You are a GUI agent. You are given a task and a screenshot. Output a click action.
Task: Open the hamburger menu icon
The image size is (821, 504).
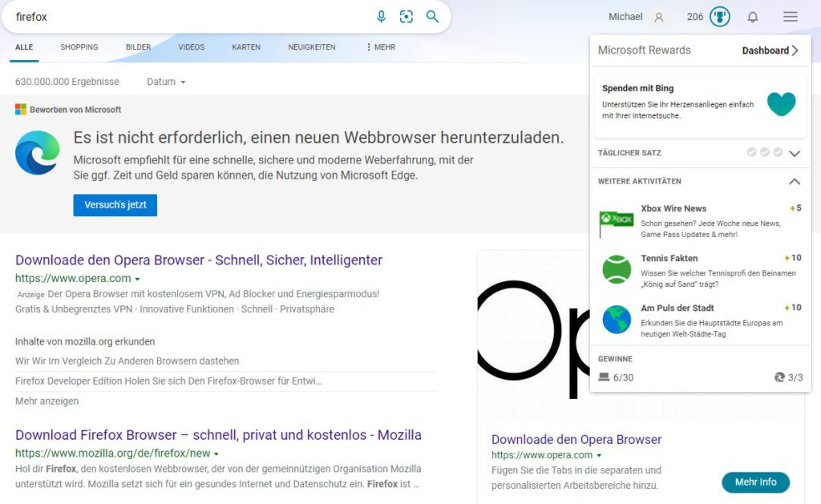791,17
